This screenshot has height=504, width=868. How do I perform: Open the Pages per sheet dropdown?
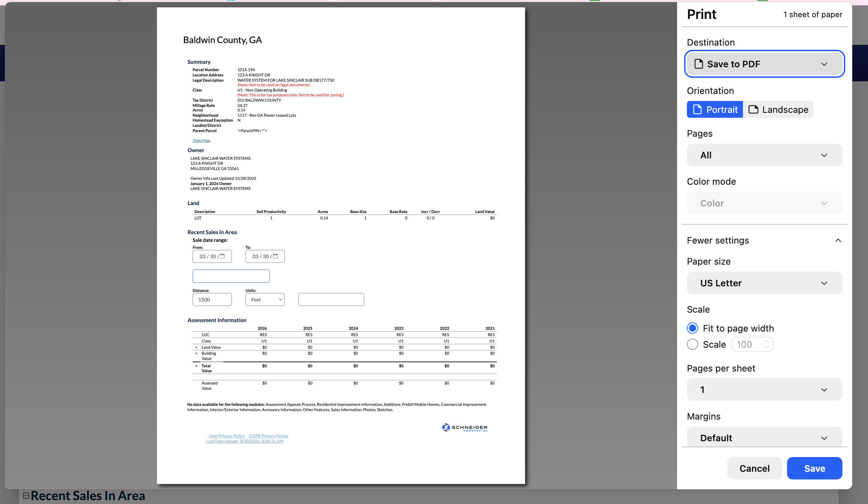tap(764, 390)
